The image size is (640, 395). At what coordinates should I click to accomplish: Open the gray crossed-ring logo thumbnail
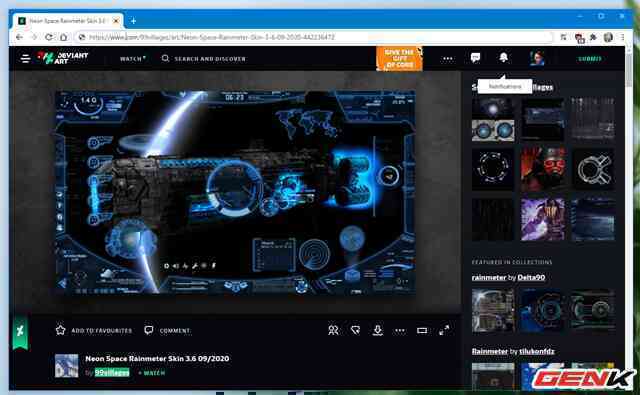[593, 169]
